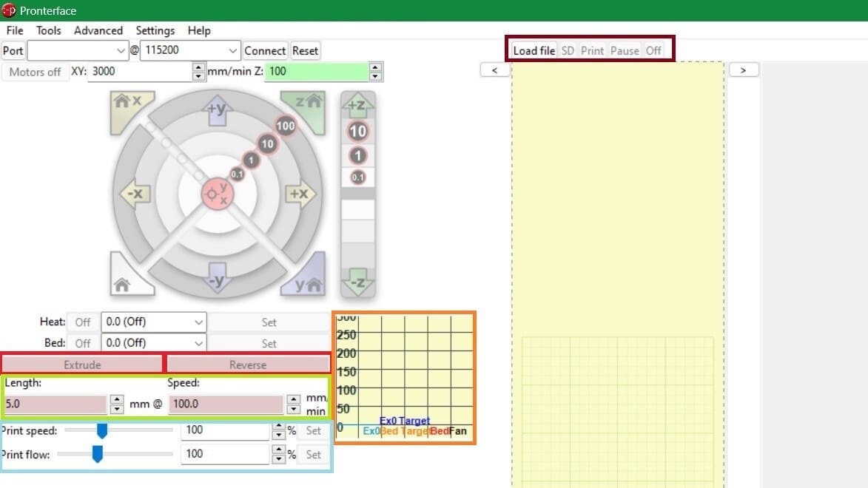Raise Z with the +Z arrow

[357, 105]
